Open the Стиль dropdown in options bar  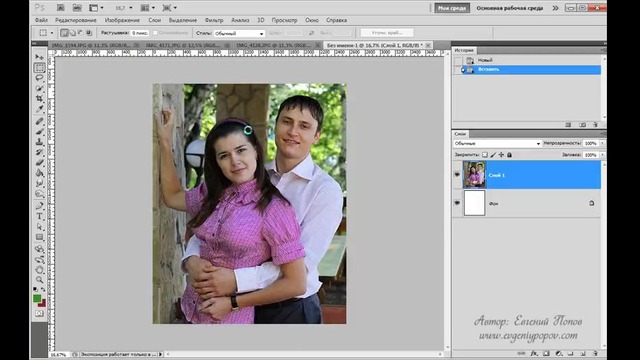239,33
